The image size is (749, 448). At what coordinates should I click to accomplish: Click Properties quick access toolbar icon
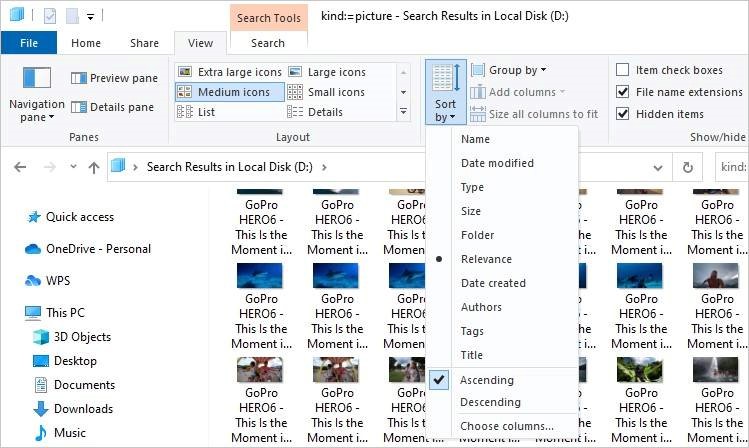click(x=50, y=16)
